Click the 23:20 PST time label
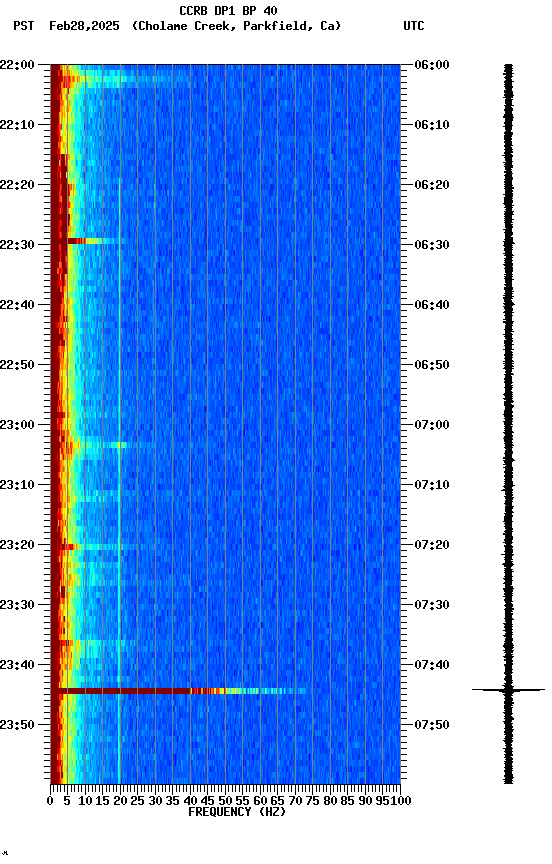This screenshot has width=552, height=864. 17,546
